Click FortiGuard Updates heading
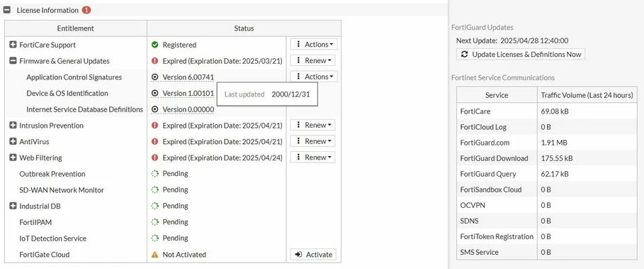This screenshot has height=269, width=644. [482, 28]
